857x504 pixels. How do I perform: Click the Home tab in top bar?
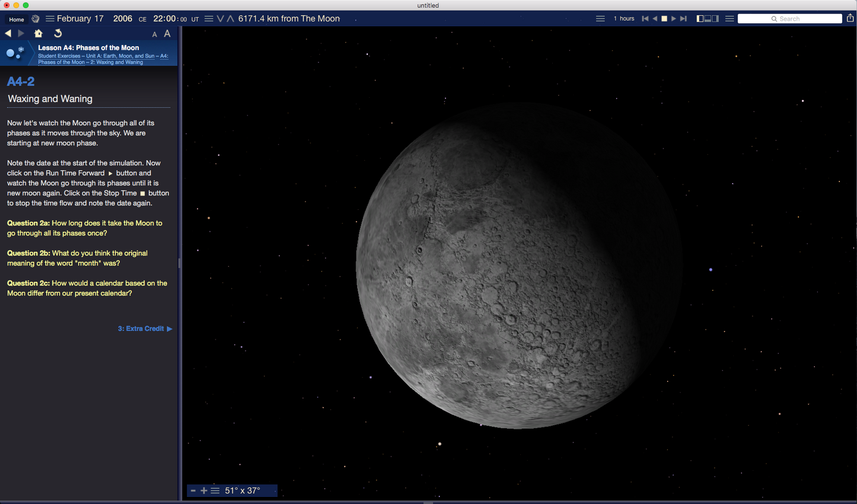click(17, 20)
